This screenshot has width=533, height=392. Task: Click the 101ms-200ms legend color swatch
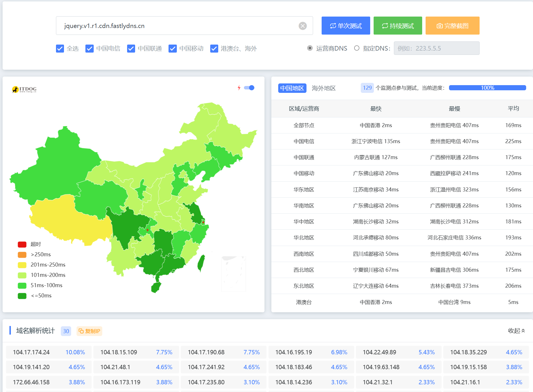[22, 275]
